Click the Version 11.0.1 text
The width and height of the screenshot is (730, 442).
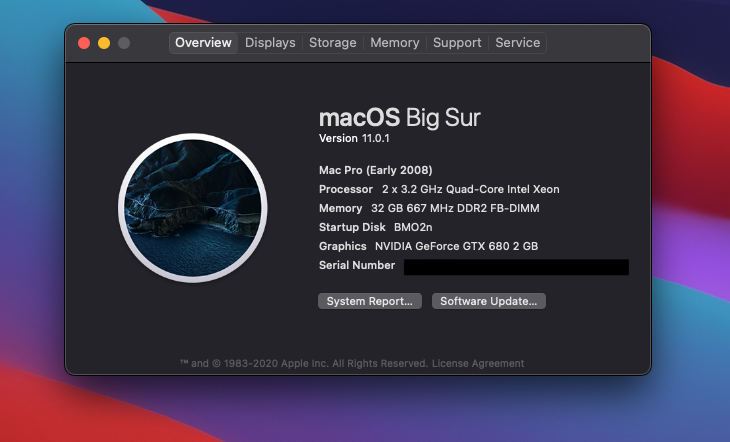point(354,138)
